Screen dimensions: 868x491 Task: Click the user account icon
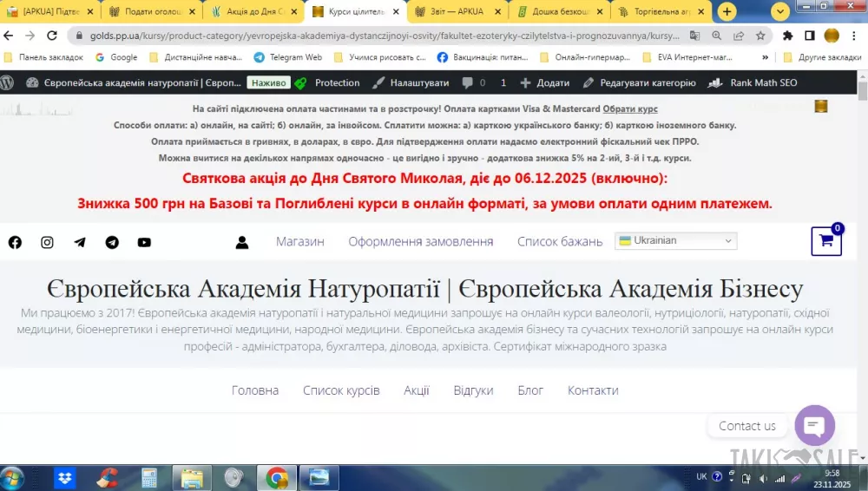point(242,242)
